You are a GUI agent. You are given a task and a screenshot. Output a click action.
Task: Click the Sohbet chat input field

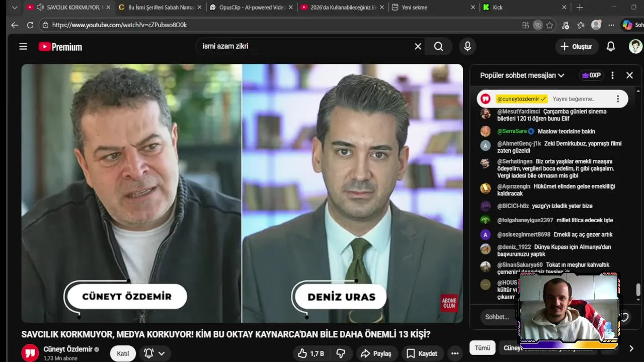pos(497,317)
